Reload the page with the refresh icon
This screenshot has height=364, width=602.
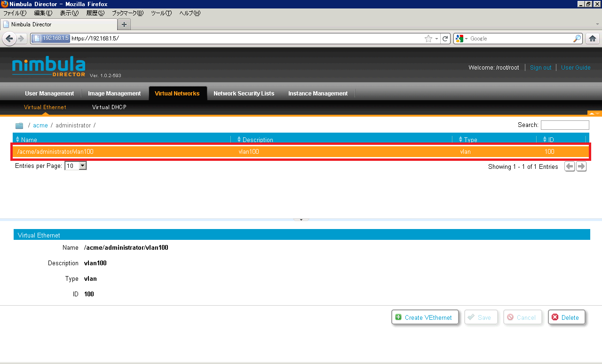point(445,39)
